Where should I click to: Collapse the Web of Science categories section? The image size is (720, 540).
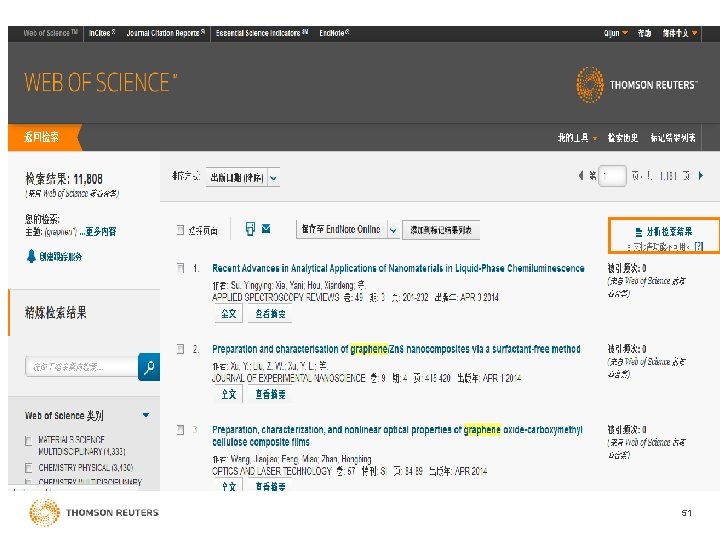click(146, 415)
